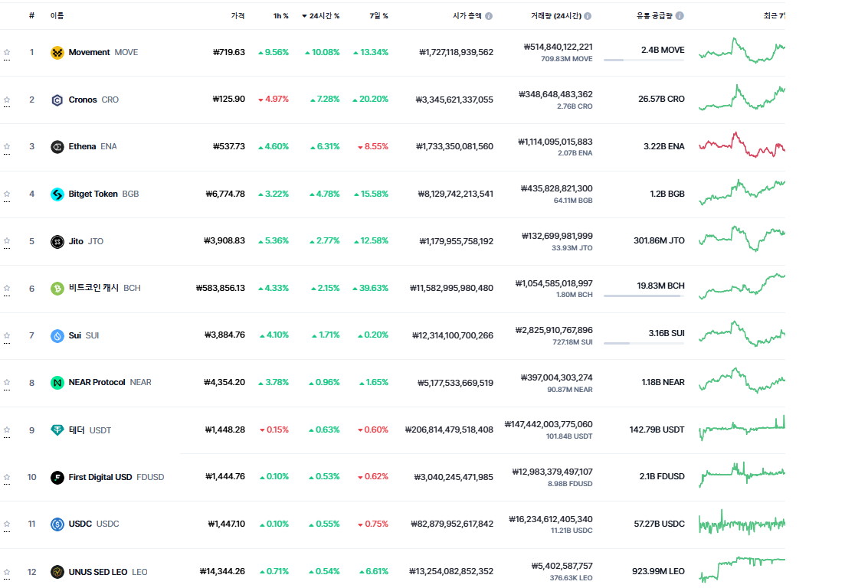Star Cronos to add to watchlist
Screen dimensions: 868x588
tap(7, 100)
